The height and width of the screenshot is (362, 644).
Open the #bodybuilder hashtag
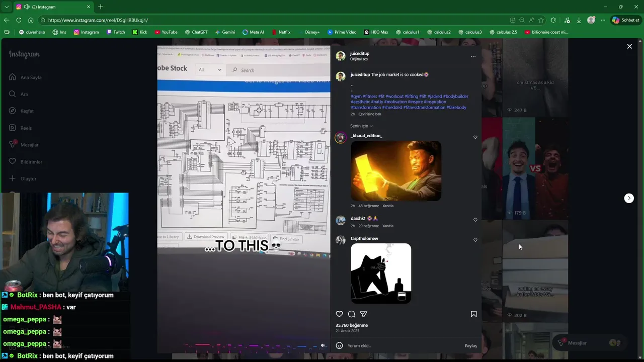[455, 96]
